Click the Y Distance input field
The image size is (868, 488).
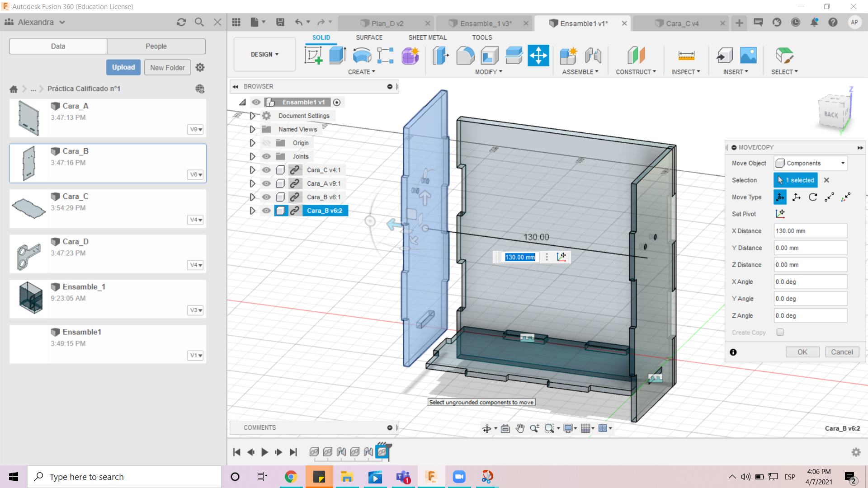coord(810,248)
